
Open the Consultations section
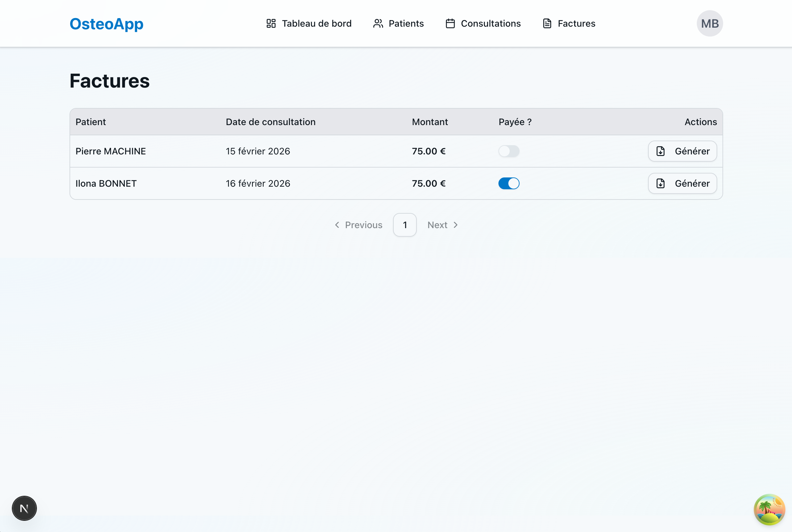(490, 23)
